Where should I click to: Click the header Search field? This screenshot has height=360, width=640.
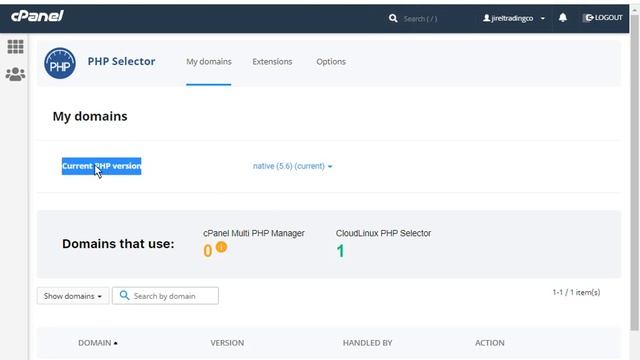420,19
